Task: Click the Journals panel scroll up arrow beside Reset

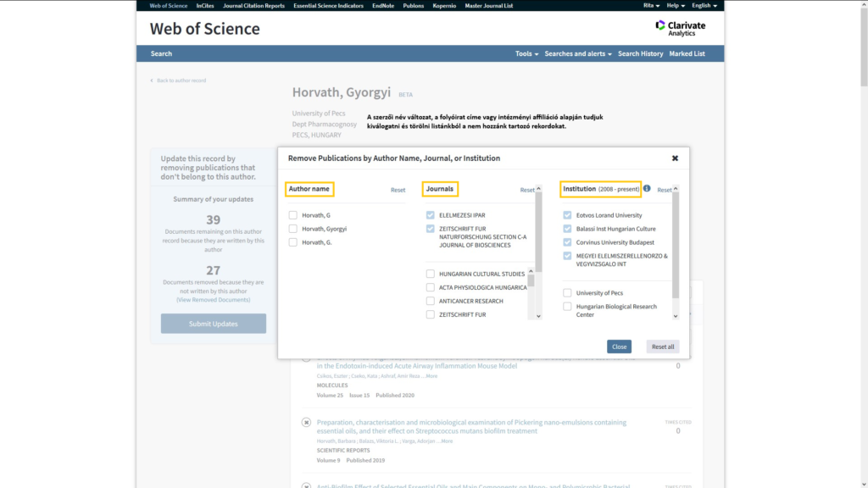Action: click(x=538, y=189)
